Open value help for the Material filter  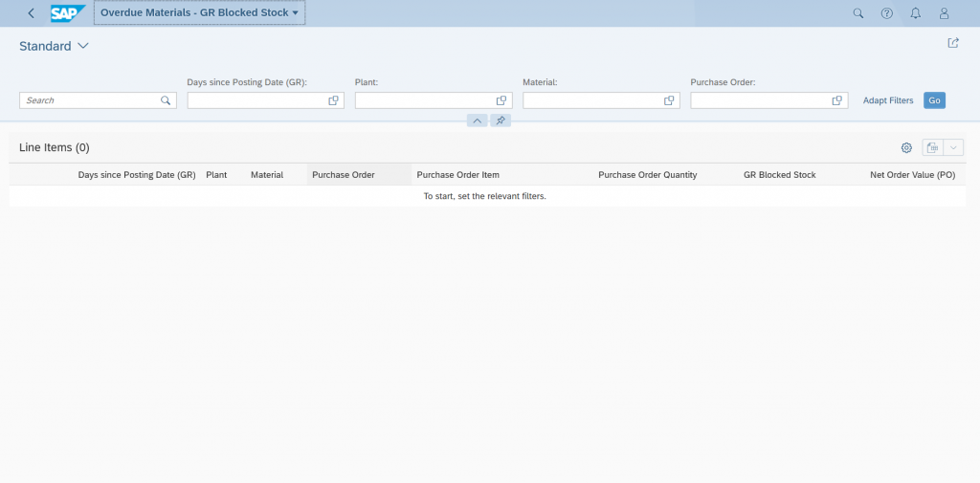(x=669, y=100)
